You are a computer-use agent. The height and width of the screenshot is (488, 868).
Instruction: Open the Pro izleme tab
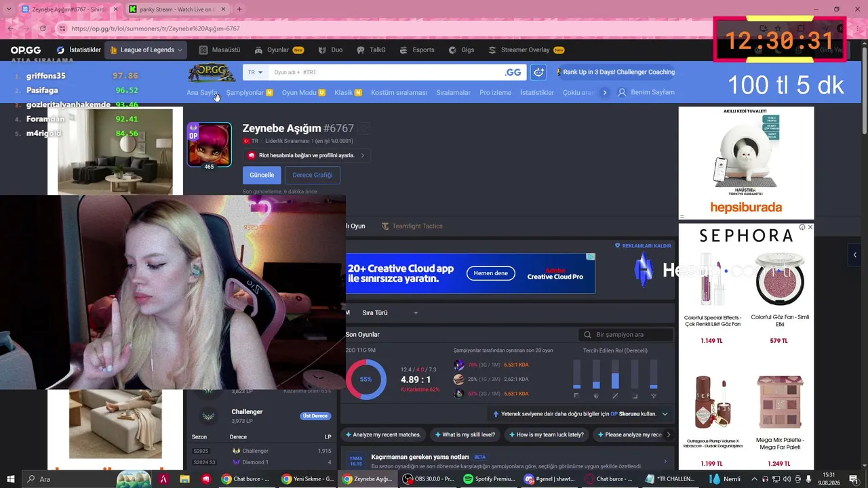(495, 93)
